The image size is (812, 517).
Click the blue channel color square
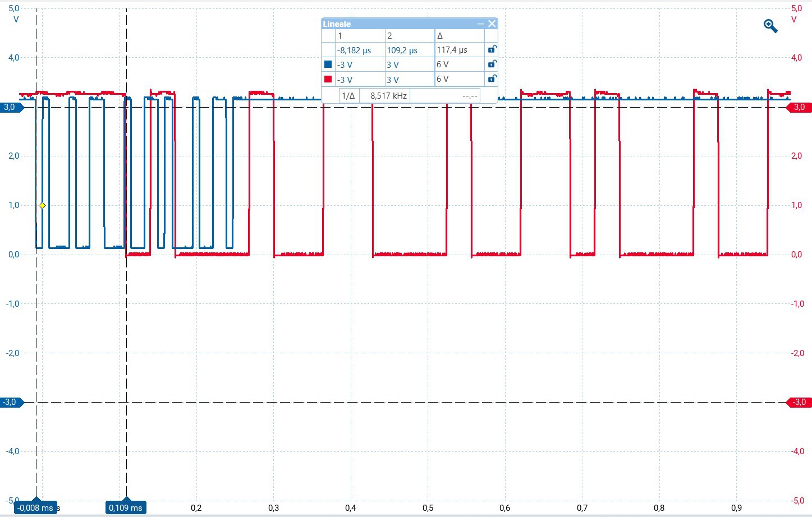coord(328,64)
